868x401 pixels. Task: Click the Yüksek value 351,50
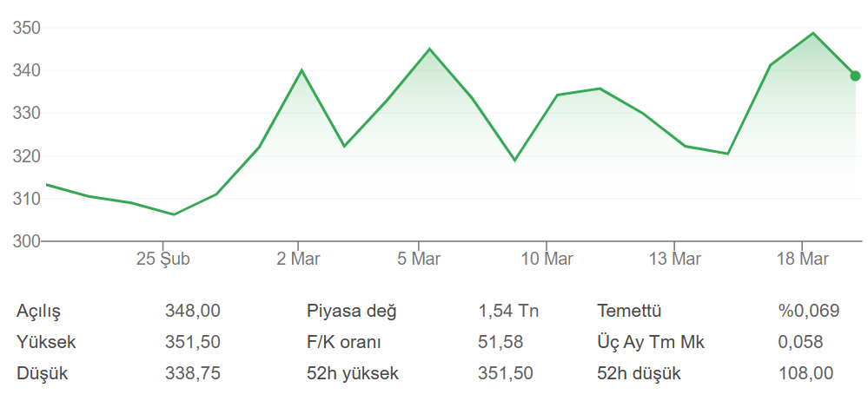pos(192,342)
